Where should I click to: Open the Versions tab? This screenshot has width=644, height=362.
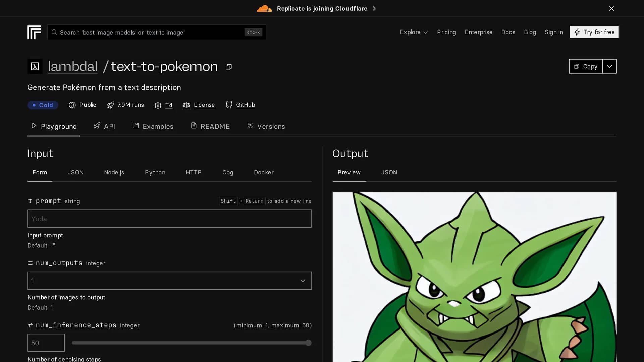[x=266, y=126]
